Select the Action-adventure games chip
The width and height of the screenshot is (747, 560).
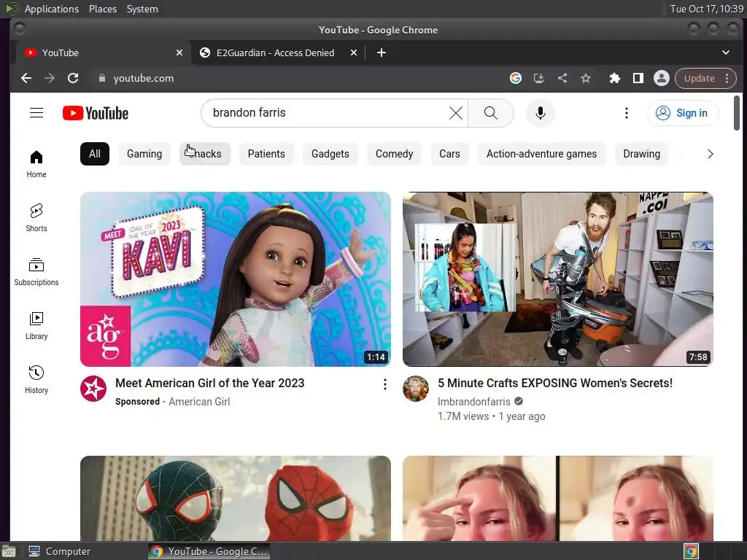[542, 154]
